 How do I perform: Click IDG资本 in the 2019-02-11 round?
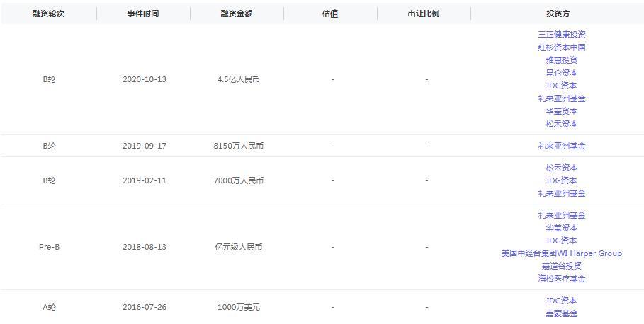(561, 180)
